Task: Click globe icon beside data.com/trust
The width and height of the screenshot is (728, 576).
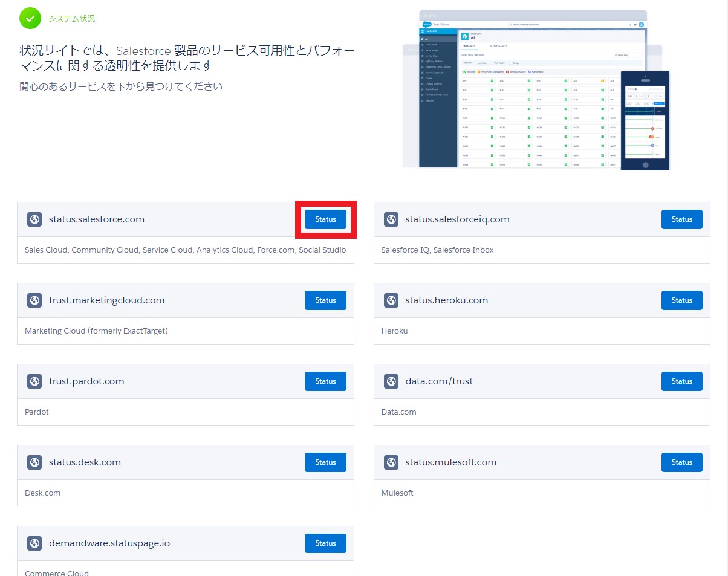Action: click(391, 381)
